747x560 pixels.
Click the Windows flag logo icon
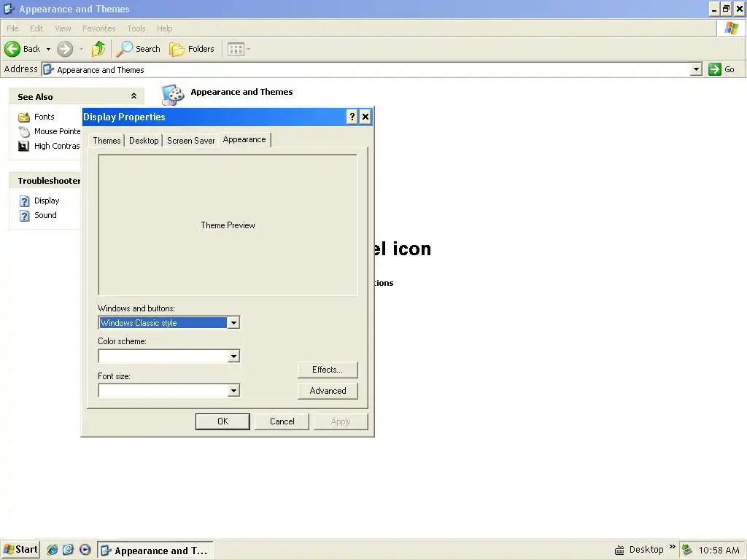tap(731, 28)
